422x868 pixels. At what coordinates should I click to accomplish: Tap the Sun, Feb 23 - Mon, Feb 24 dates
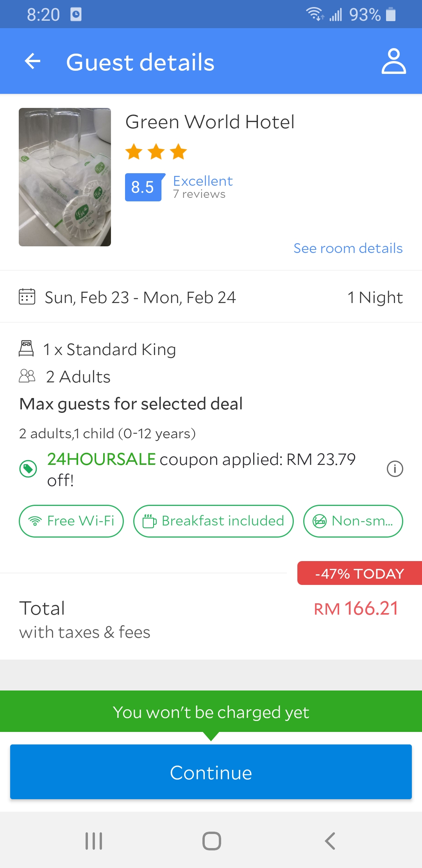[140, 298]
